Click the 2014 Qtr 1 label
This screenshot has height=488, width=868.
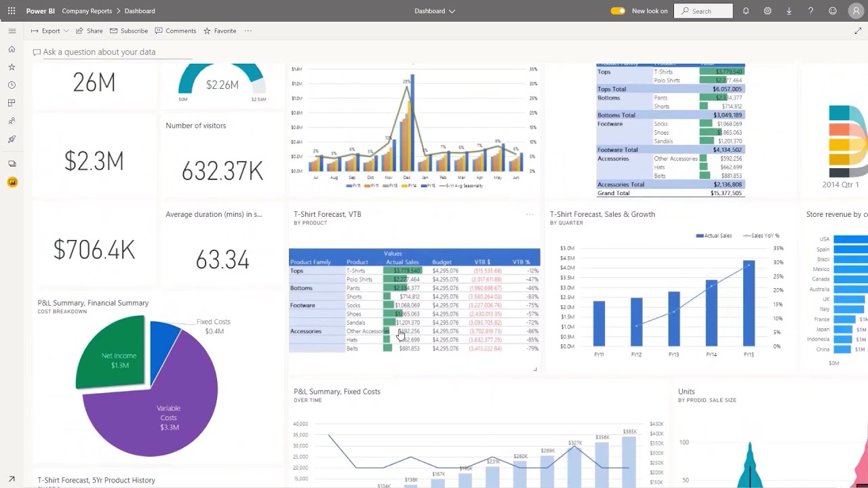pyautogui.click(x=840, y=184)
